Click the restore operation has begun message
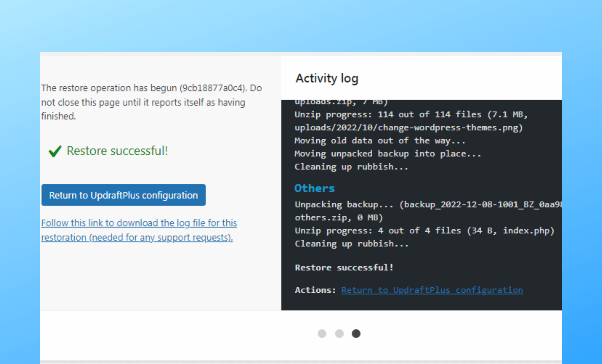This screenshot has width=602, height=364. [151, 102]
